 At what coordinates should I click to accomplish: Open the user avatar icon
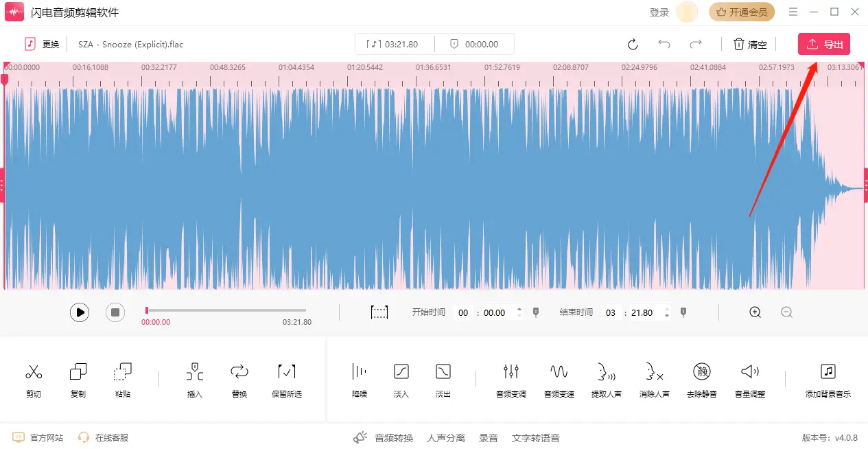pos(687,12)
